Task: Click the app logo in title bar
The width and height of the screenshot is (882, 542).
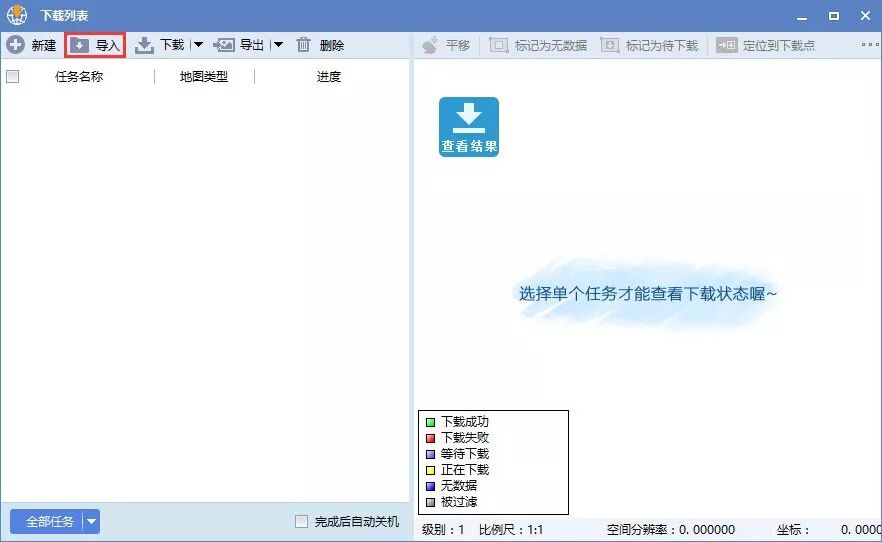Action: [17, 15]
